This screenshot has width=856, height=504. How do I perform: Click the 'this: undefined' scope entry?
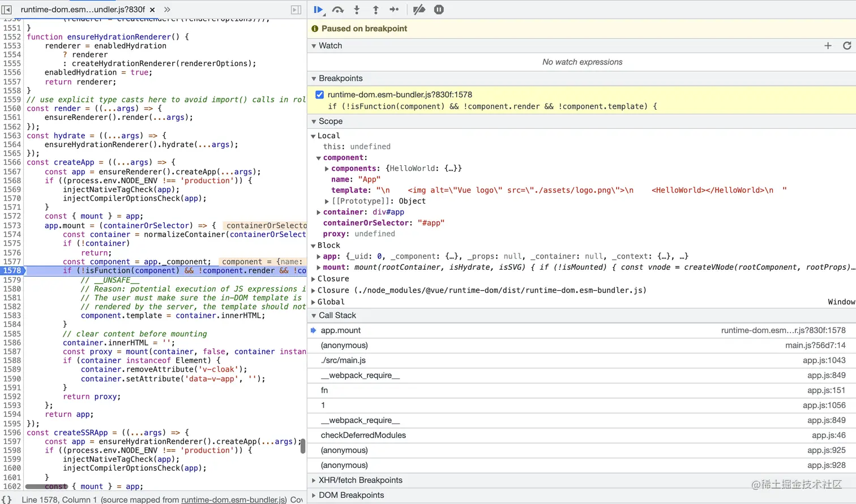pyautogui.click(x=357, y=147)
